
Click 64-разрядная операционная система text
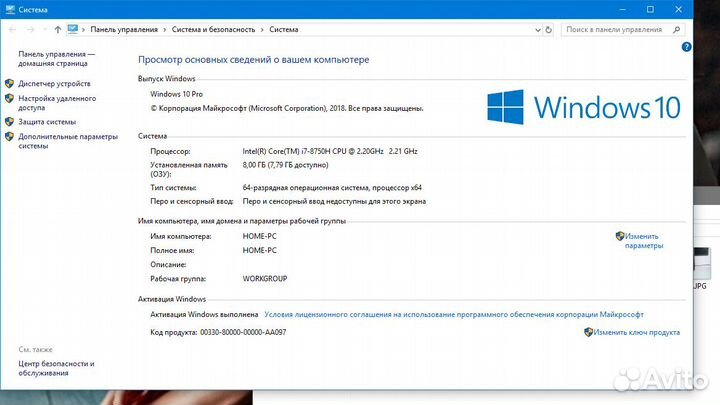(332, 187)
